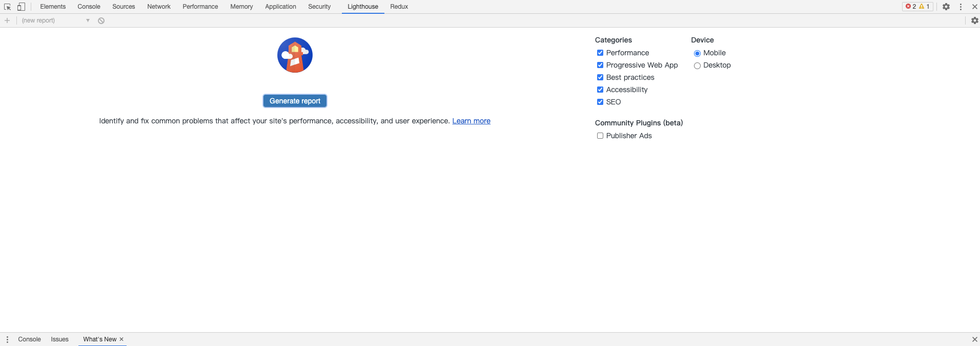980x346 pixels.
Task: Select the Desktop device option
Action: click(x=697, y=66)
